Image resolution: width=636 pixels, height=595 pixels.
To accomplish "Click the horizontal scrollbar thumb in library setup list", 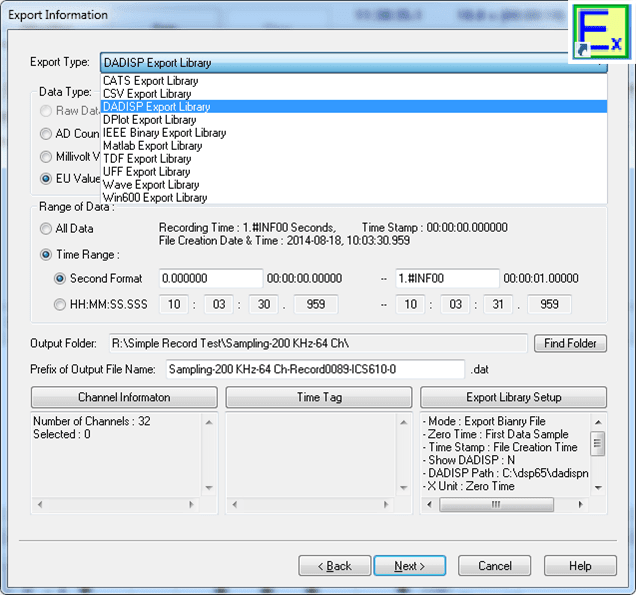I will click(x=496, y=505).
